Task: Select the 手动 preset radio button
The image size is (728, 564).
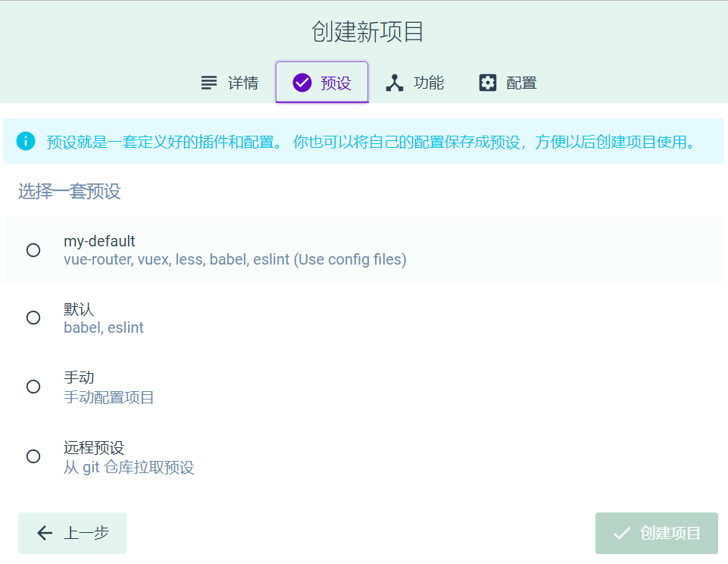Action: click(x=33, y=387)
